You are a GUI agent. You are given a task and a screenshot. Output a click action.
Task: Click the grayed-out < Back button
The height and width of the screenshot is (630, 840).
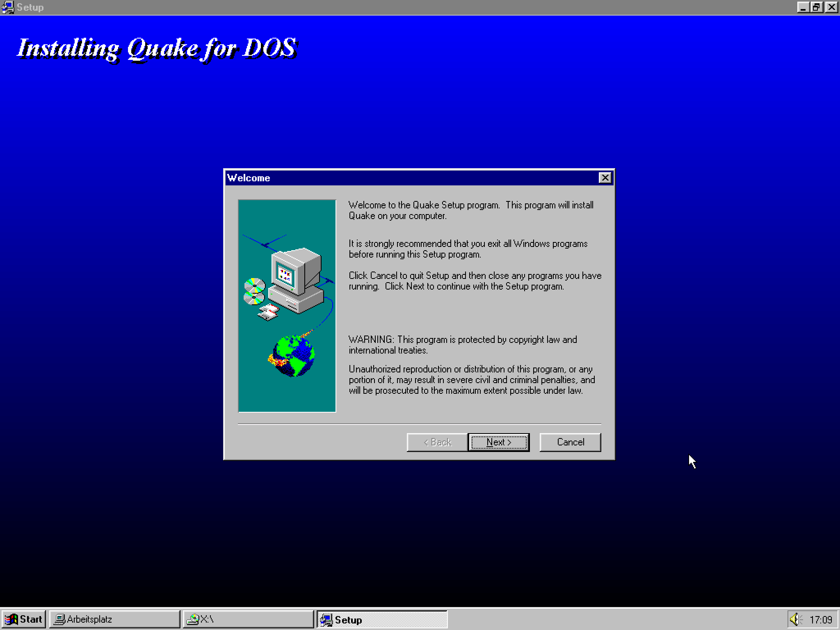point(437,442)
